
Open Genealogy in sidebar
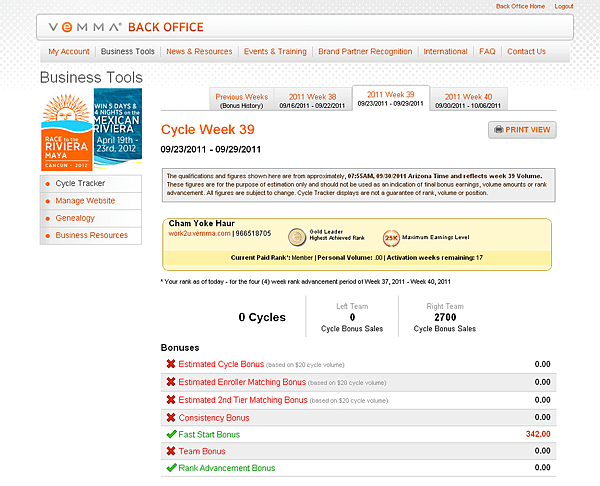pyautogui.click(x=75, y=218)
